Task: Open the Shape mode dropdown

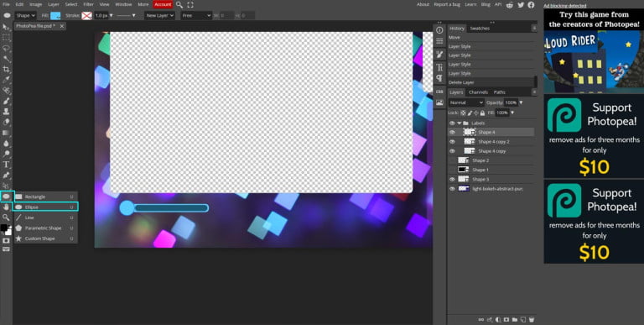Action: click(x=25, y=16)
